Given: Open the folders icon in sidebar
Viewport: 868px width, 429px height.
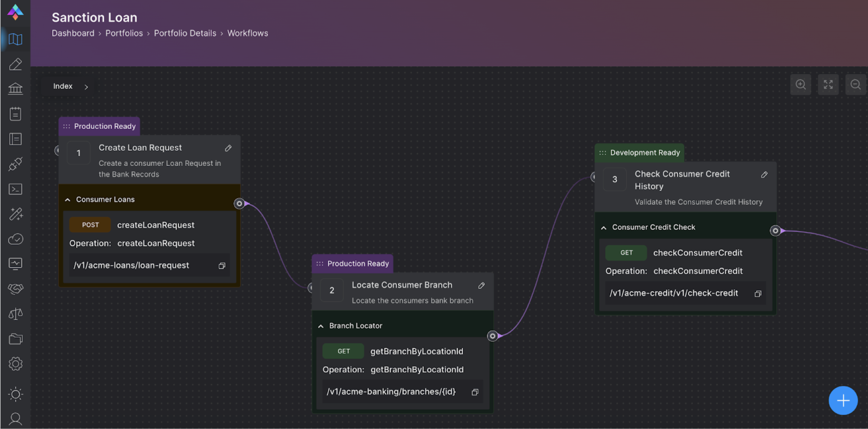Looking at the screenshot, I should point(16,339).
